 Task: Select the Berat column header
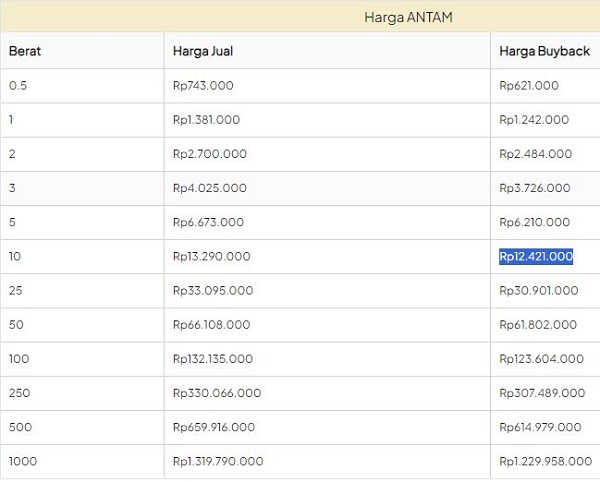pos(25,51)
